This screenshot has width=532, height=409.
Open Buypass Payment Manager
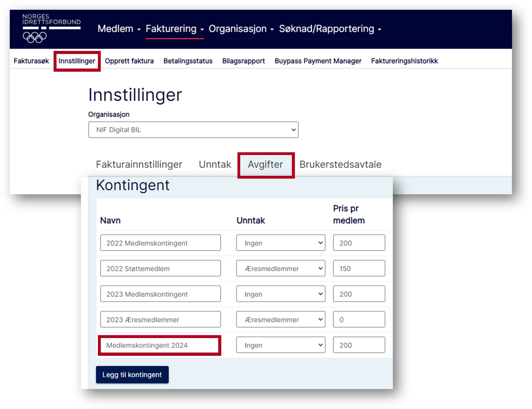(x=318, y=61)
